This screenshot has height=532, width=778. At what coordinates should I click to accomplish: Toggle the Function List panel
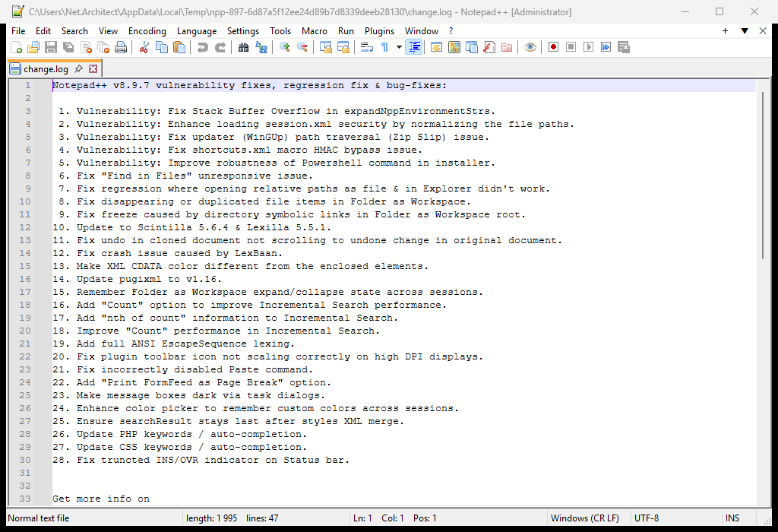point(489,48)
